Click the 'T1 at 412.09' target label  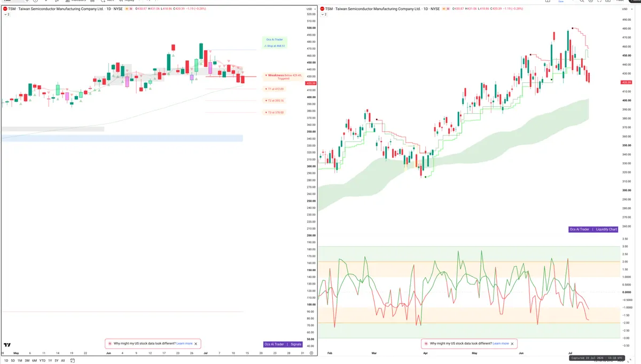tap(275, 89)
